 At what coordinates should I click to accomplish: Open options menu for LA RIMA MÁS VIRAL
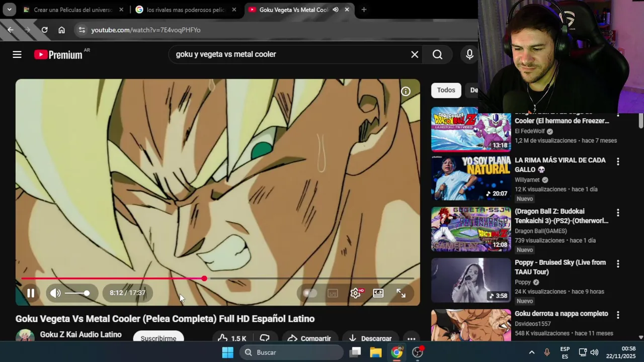click(x=618, y=161)
